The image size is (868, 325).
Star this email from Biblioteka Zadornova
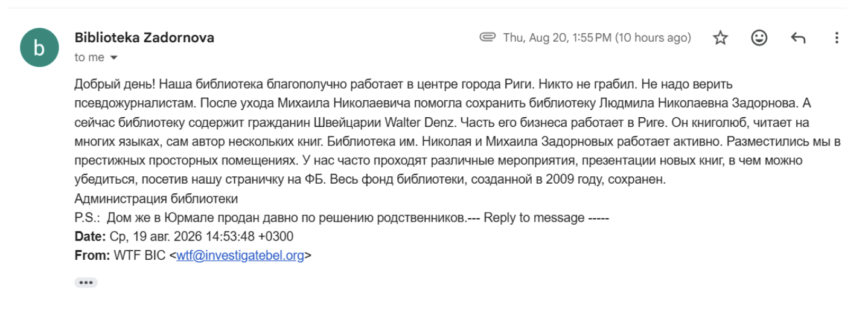point(720,38)
